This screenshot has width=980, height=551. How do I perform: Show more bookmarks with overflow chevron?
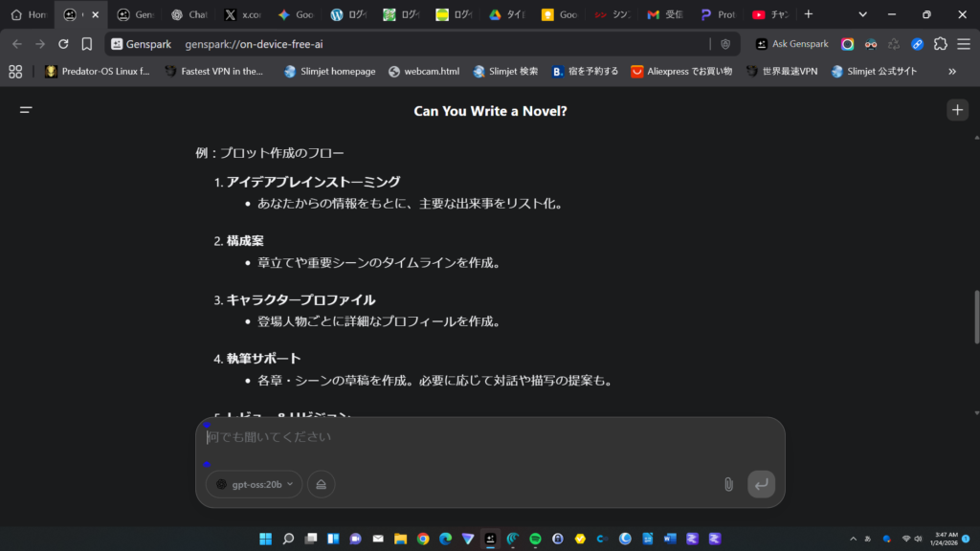coord(952,71)
